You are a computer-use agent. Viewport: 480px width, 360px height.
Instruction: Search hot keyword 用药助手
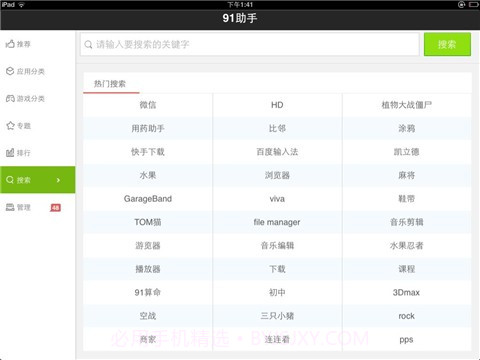point(148,128)
